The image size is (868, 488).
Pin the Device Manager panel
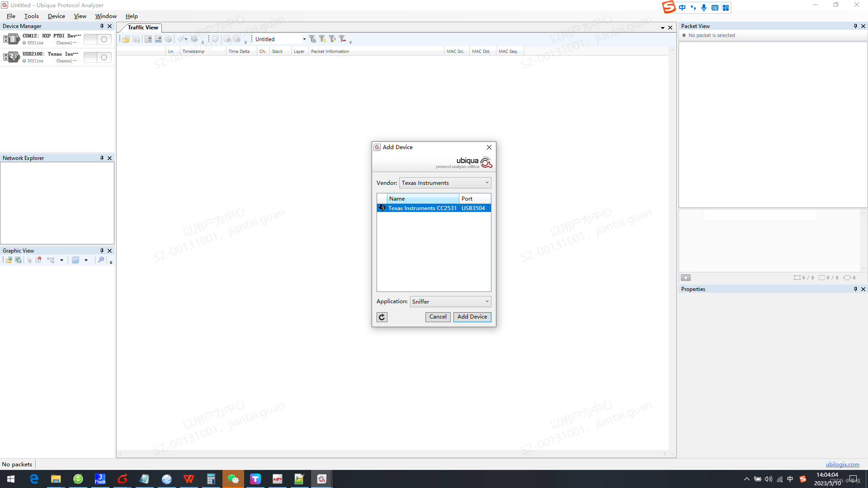pyautogui.click(x=102, y=26)
